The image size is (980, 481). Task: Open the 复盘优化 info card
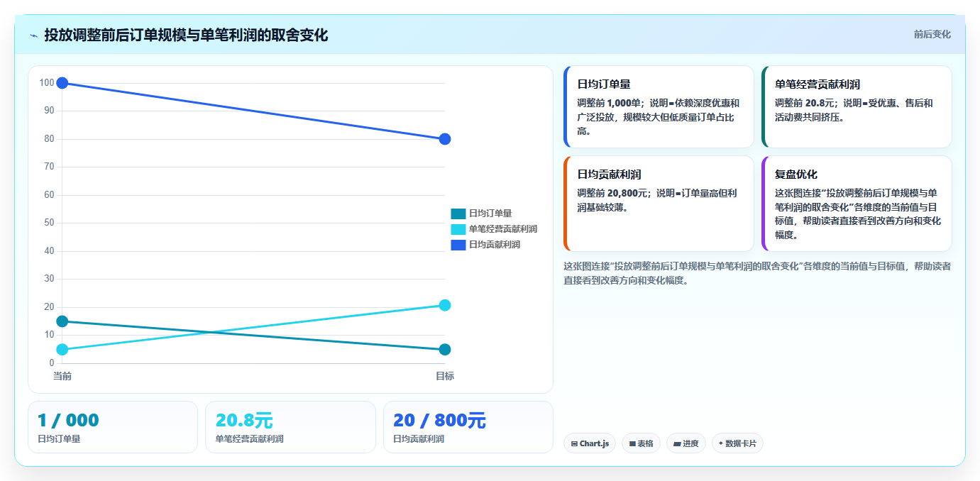(x=857, y=204)
